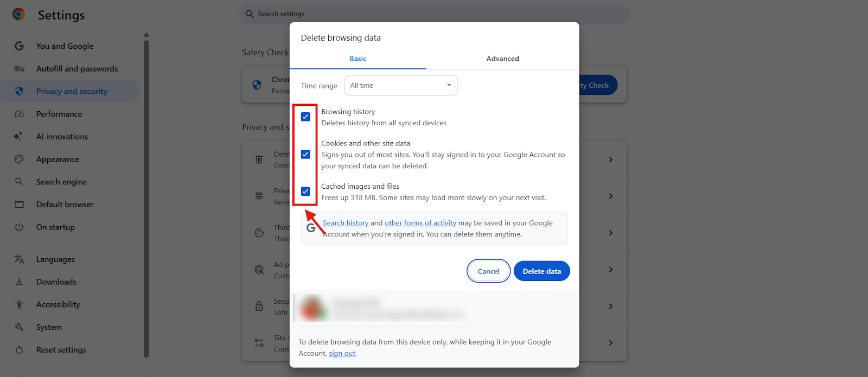The width and height of the screenshot is (868, 377).
Task: Click the padlock Security icon
Action: point(259,306)
